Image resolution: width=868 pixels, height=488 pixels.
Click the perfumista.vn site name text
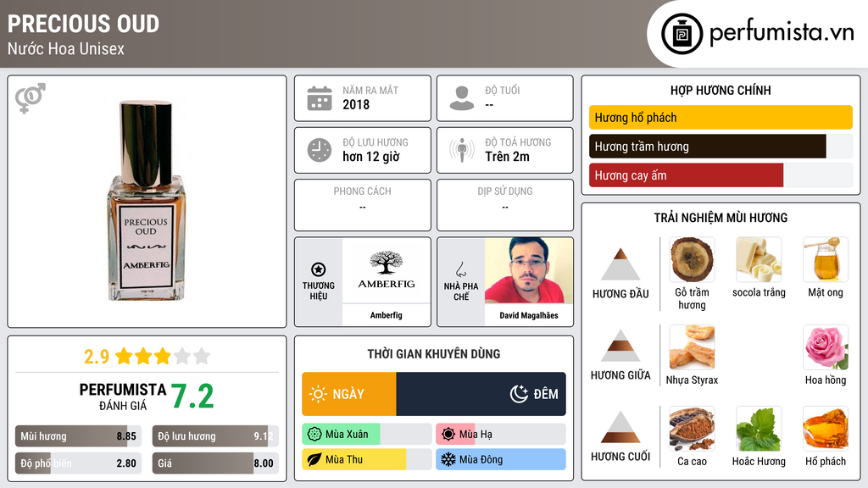[x=782, y=33]
